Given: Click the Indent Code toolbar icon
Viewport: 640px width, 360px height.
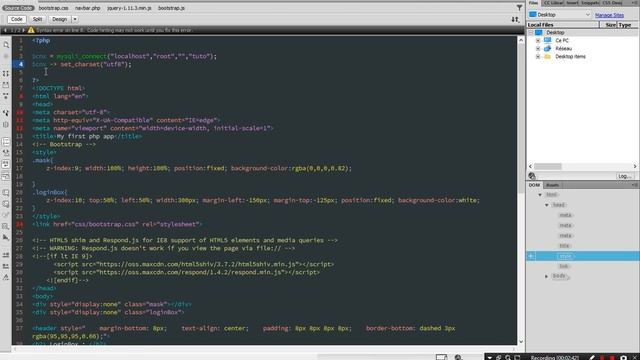Looking at the screenshot, I should 6,255.
